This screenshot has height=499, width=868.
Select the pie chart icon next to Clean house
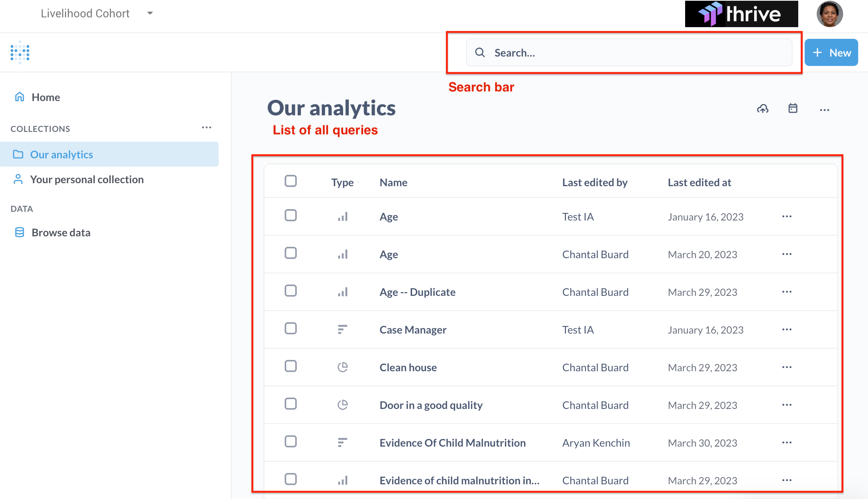pos(342,367)
